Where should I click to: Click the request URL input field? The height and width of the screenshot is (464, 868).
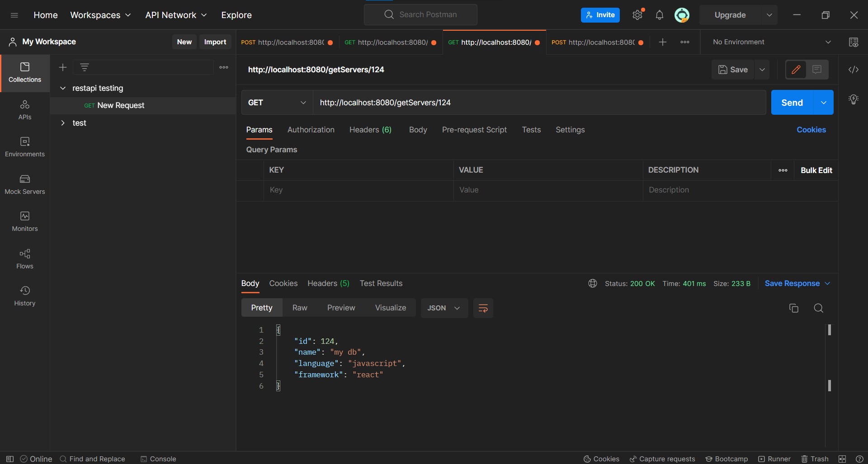pos(539,103)
